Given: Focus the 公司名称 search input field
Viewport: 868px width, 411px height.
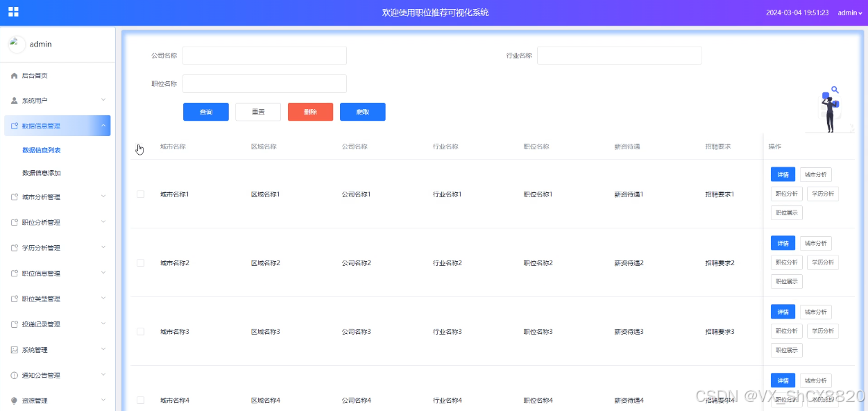Looking at the screenshot, I should [x=264, y=56].
